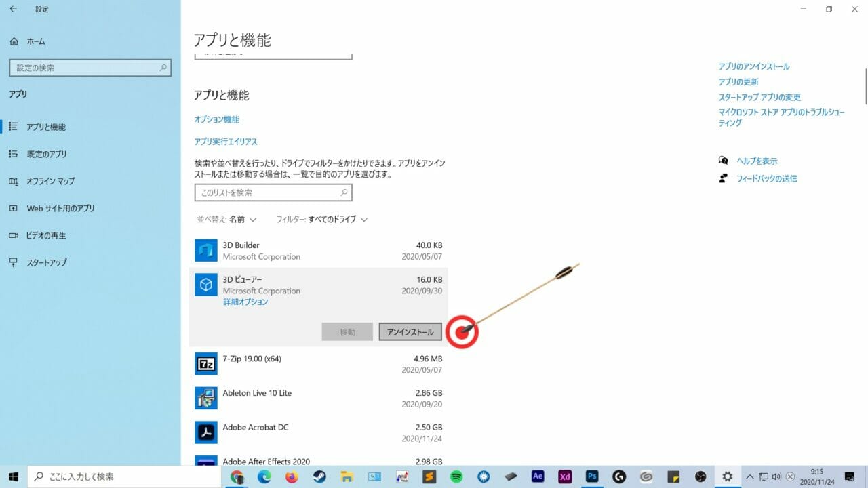This screenshot has height=488, width=868.
Task: Open アプリのアンインストール help link
Action: pos(754,66)
